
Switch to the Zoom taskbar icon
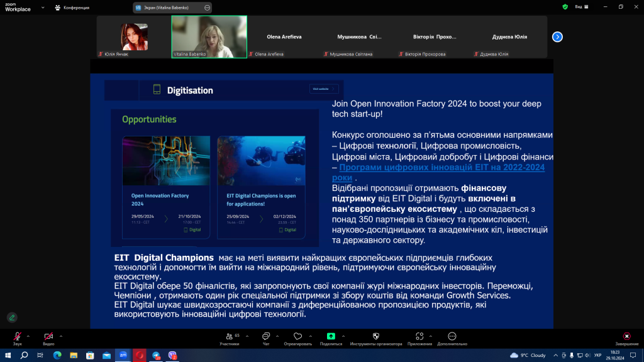123,355
